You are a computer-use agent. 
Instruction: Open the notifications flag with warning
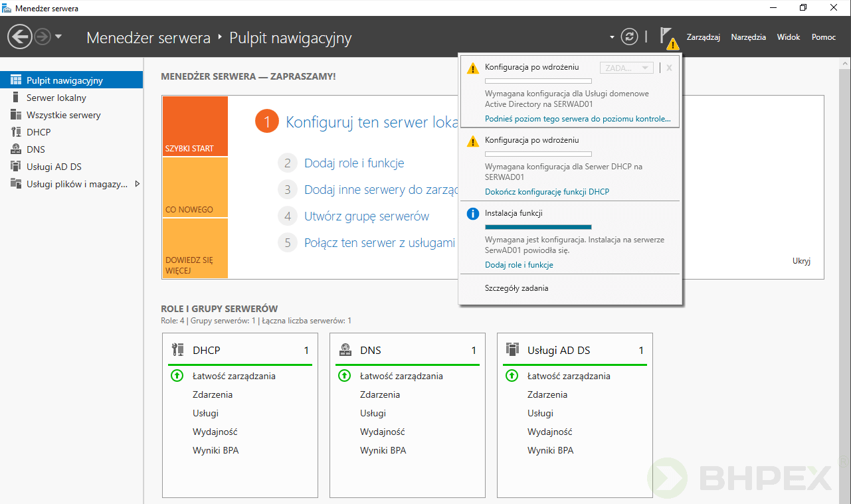click(668, 38)
